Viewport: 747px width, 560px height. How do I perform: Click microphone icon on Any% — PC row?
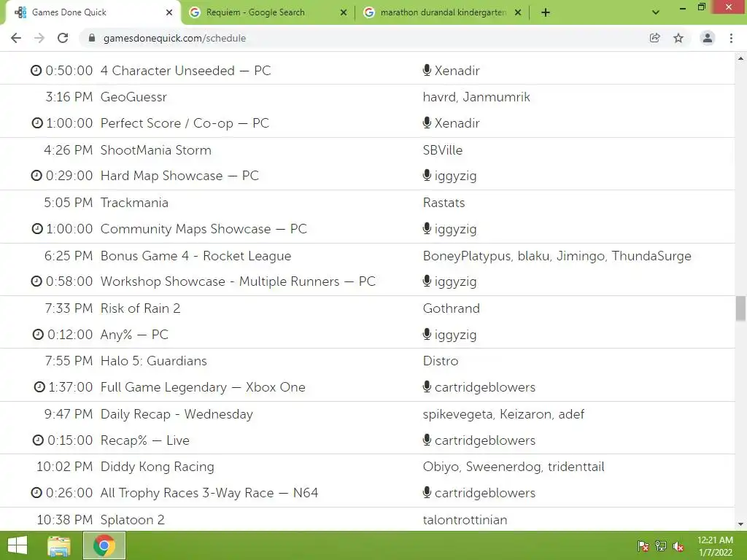[427, 334]
